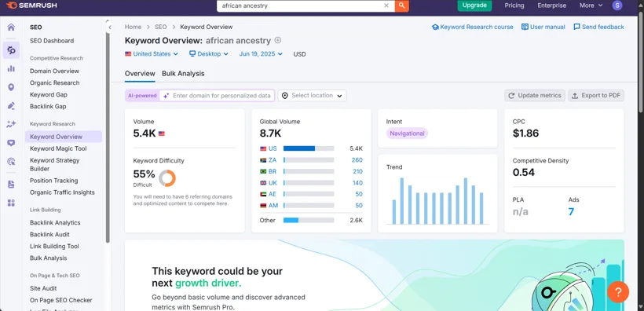Viewport: 644px width, 311px height.
Task: Open the Select location dropdown
Action: [x=312, y=95]
